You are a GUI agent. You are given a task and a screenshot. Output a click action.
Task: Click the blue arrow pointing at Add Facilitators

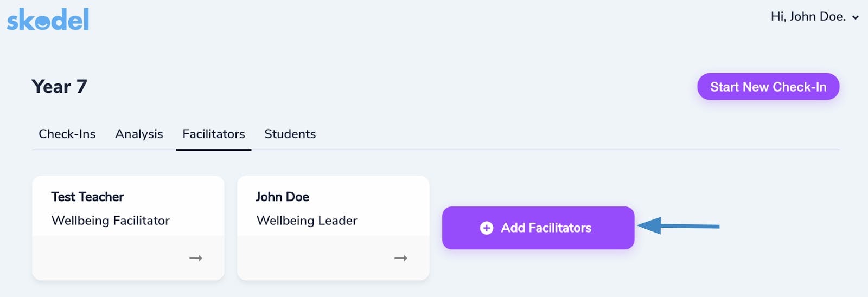tap(678, 225)
